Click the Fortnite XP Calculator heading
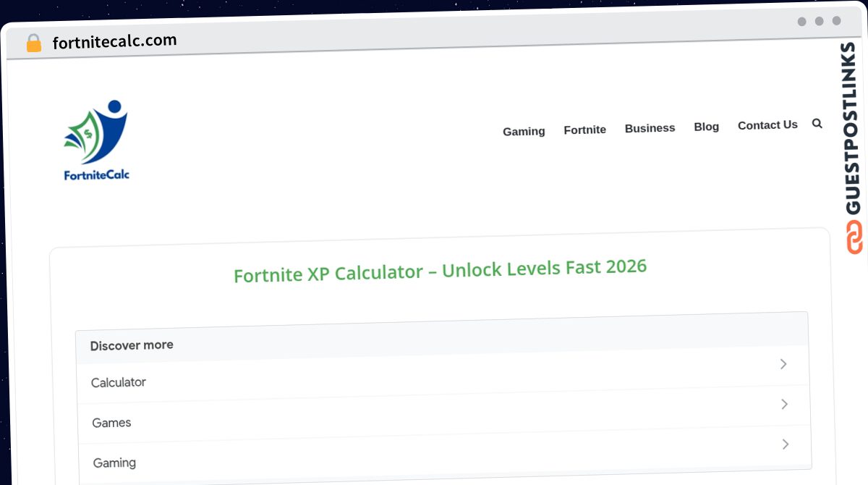The height and width of the screenshot is (485, 868). point(440,271)
